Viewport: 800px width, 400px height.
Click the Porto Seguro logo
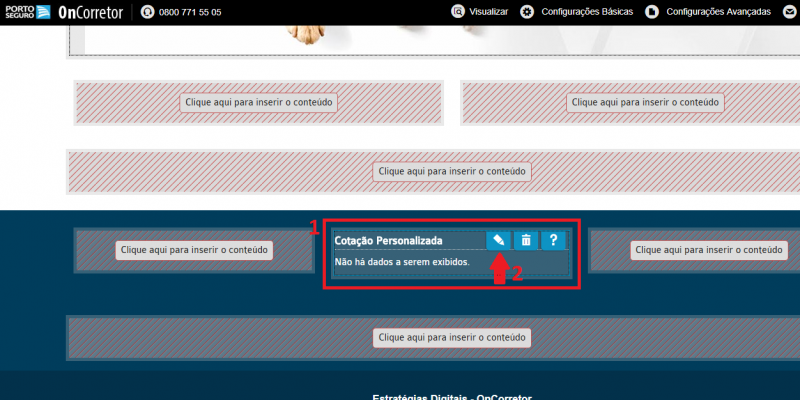click(28, 12)
